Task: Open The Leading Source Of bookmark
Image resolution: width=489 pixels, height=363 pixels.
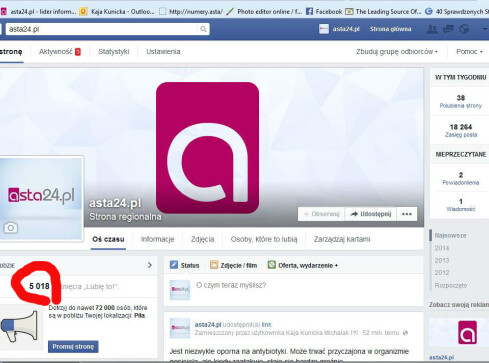Action: [x=383, y=11]
